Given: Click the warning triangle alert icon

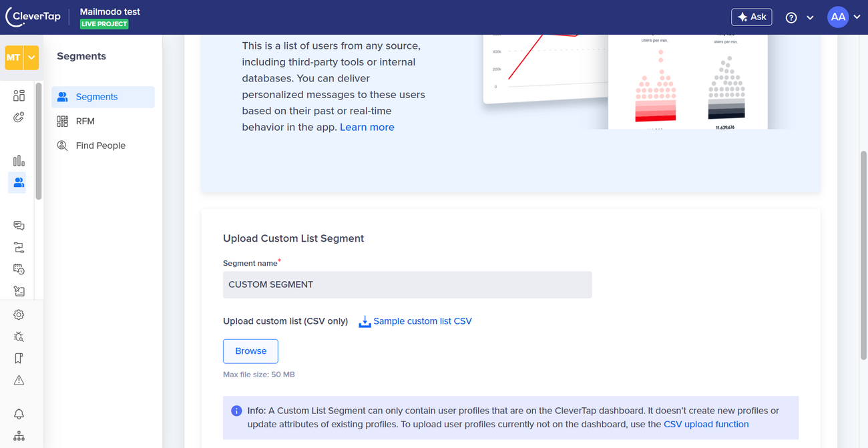Looking at the screenshot, I should tap(19, 380).
